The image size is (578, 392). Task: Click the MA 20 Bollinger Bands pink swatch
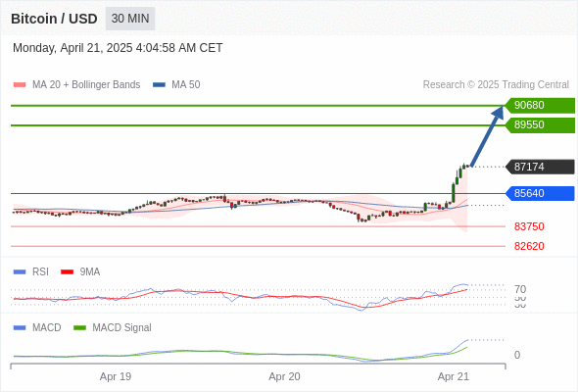[20, 85]
